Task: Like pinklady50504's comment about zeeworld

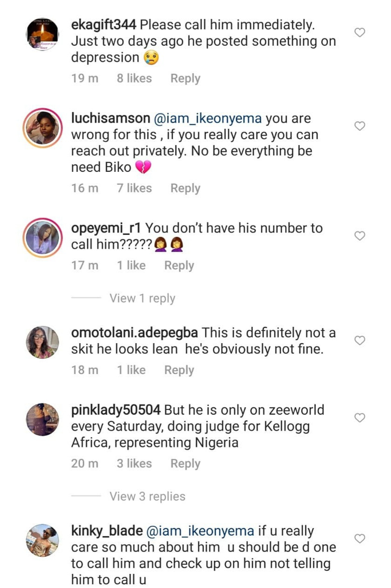Action: pyautogui.click(x=360, y=418)
